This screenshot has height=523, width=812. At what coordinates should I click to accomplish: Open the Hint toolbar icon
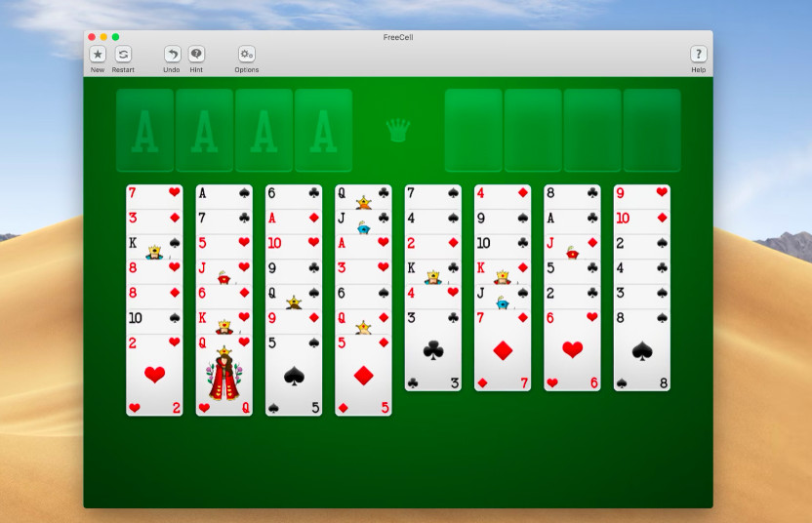[x=196, y=55]
